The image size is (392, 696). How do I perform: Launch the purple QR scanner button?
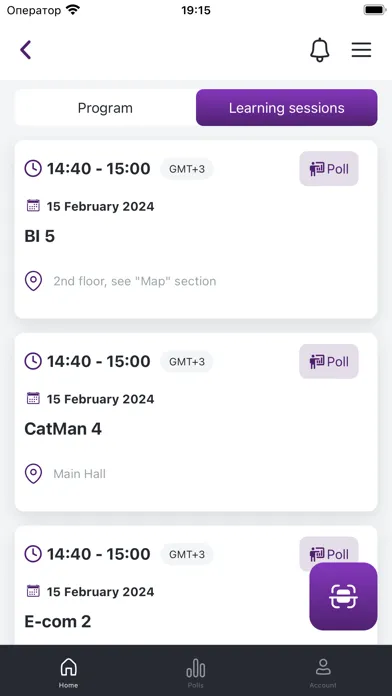(x=343, y=596)
